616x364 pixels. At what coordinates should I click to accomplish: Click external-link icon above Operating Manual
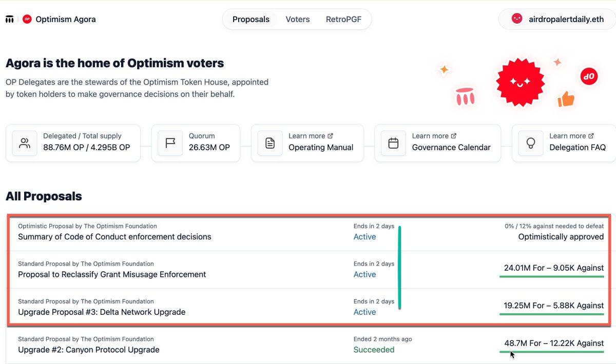(x=330, y=136)
